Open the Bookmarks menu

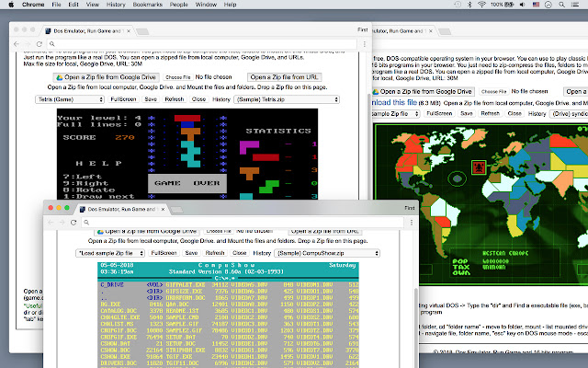click(147, 5)
